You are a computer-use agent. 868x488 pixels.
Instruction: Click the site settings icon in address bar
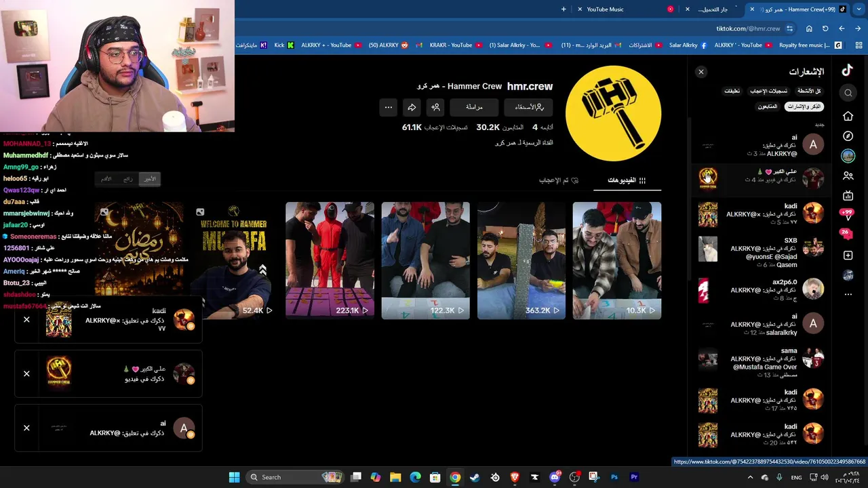point(789,28)
